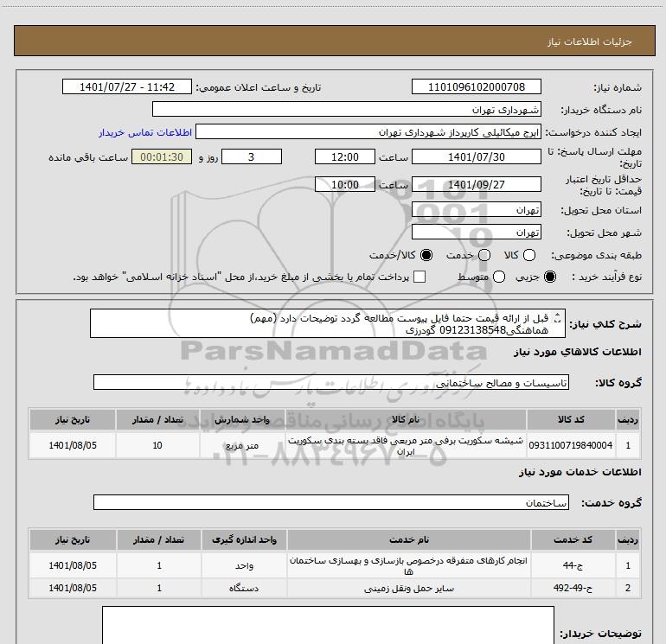Click the validity time field 10:00
Viewport: 666px width, 644px height.
coord(345,184)
